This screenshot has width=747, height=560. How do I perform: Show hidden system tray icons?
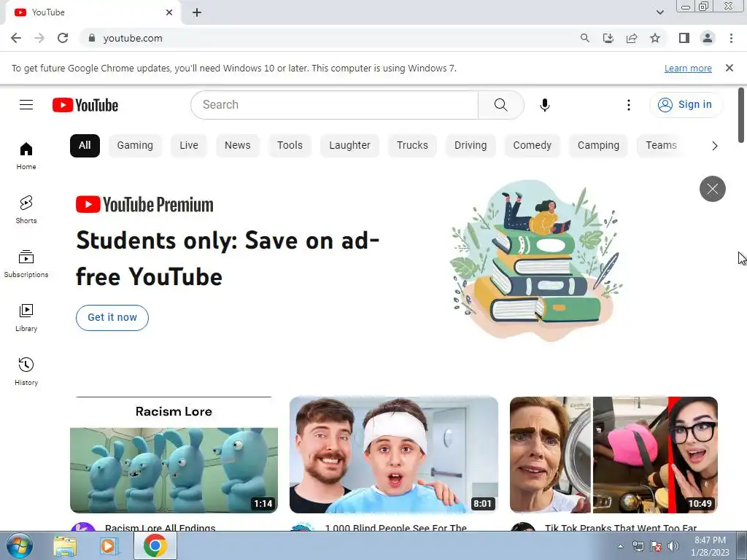pos(620,546)
